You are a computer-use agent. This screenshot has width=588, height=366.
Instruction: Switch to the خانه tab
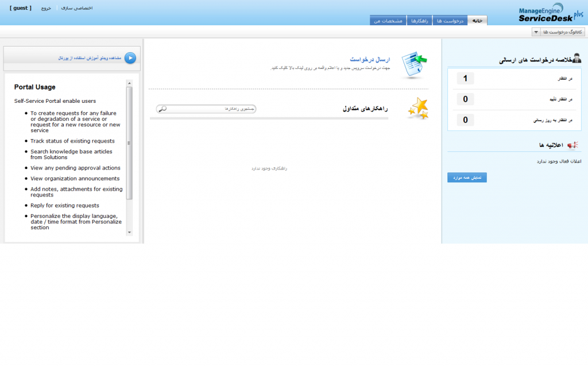478,21
